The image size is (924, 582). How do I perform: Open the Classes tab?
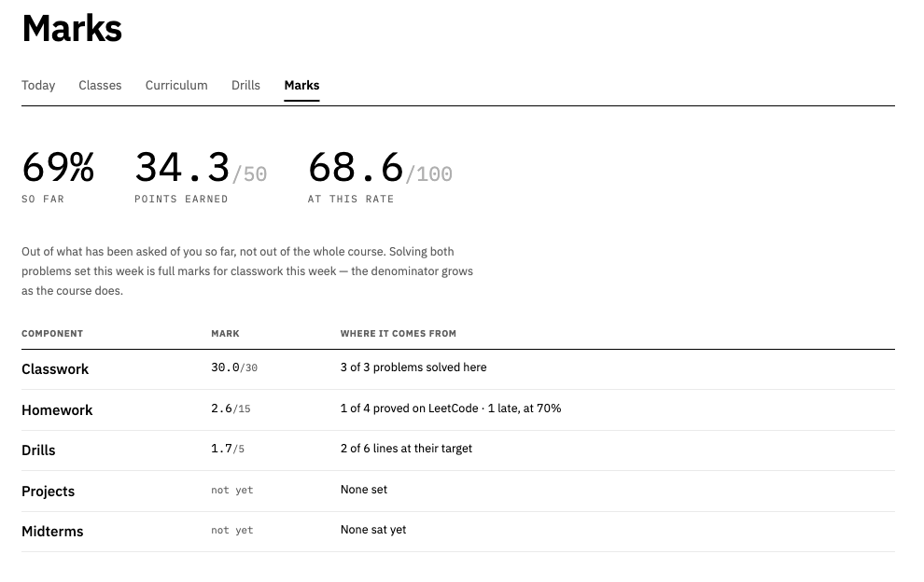100,86
